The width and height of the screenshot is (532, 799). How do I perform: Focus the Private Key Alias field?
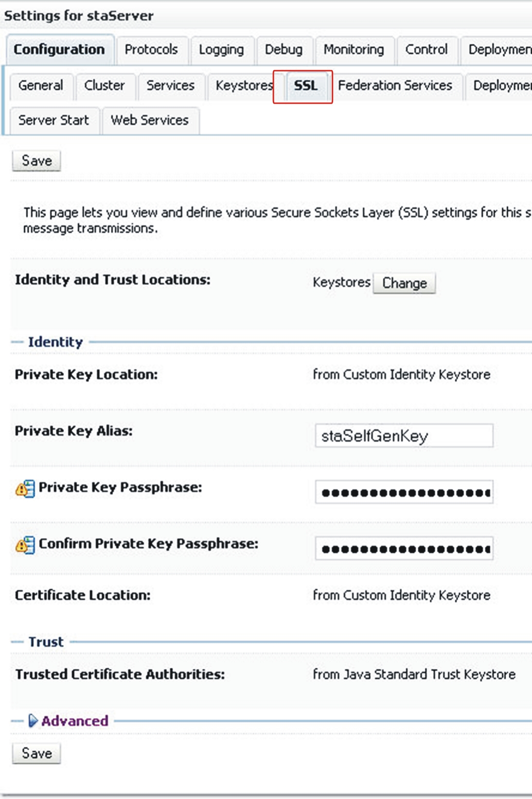pyautogui.click(x=404, y=436)
